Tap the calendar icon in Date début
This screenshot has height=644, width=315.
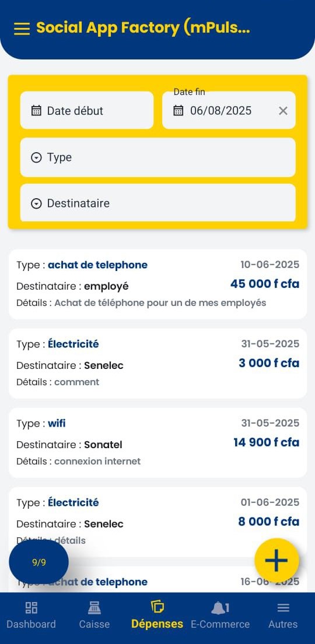click(x=36, y=111)
